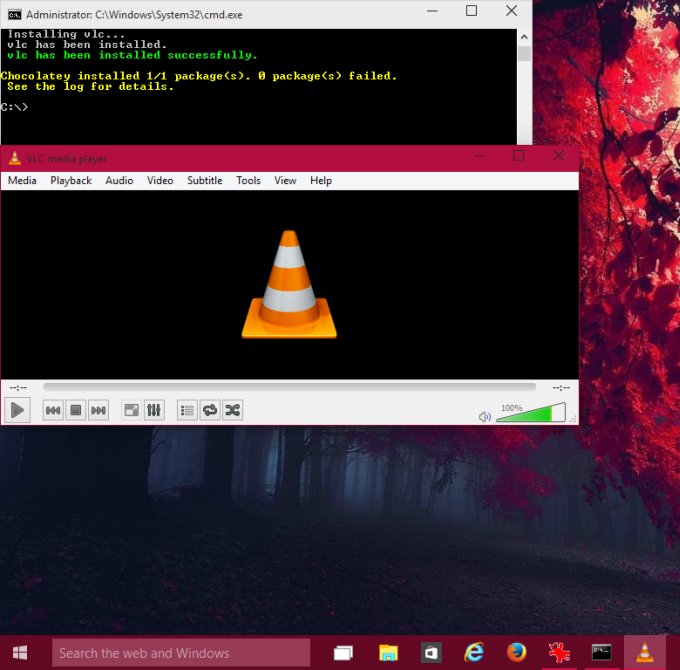Open the Audio menu in VLC
Image resolution: width=680 pixels, height=670 pixels.
(x=119, y=180)
